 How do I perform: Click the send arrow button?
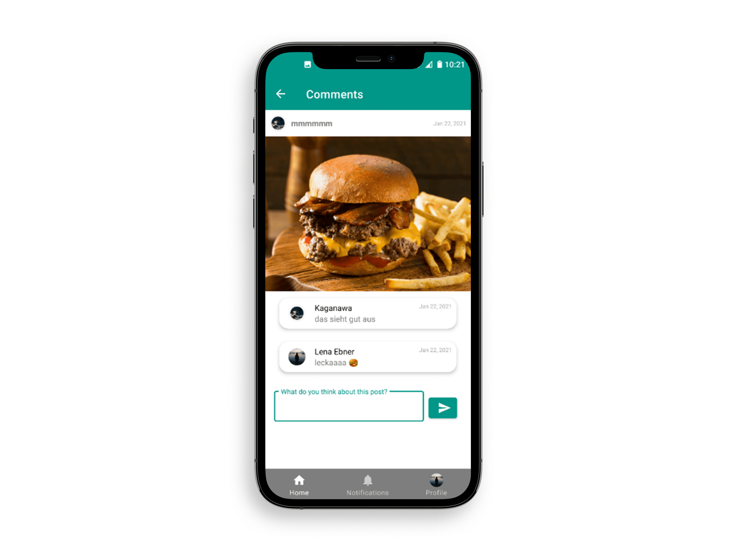[x=443, y=408]
